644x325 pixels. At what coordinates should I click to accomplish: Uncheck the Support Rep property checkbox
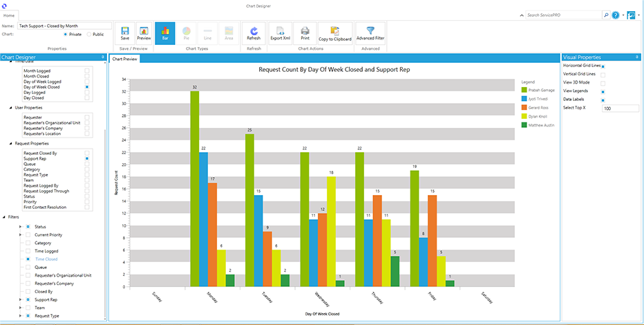point(87,158)
